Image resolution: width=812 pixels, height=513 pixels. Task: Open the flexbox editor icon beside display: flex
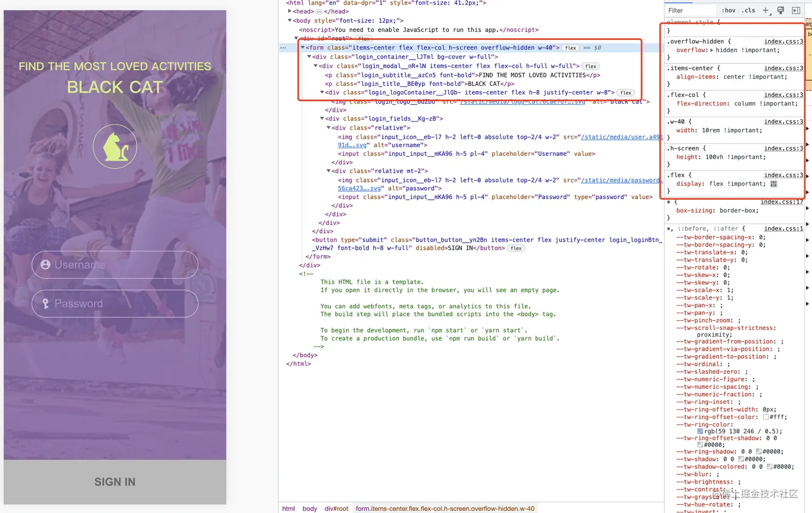[x=774, y=184]
